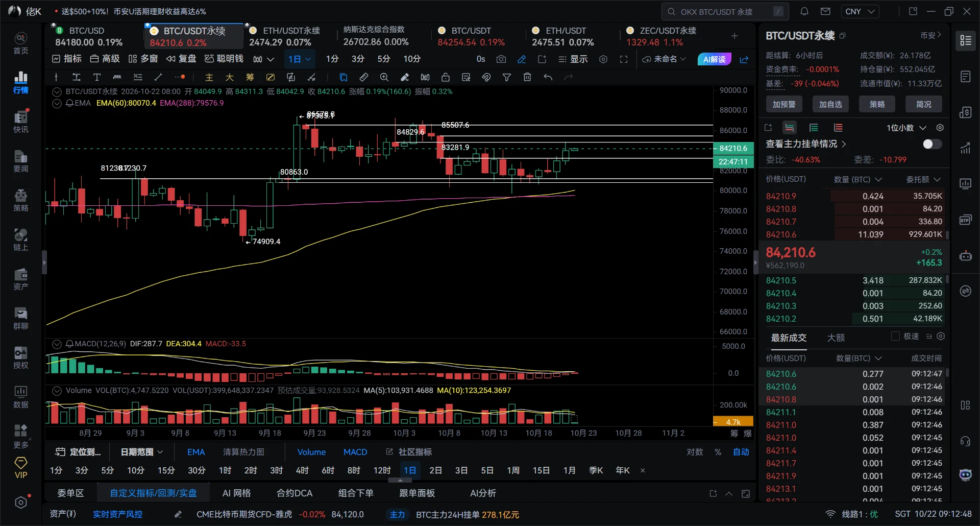The width and height of the screenshot is (980, 526).
Task: Select the magnifier zoom drawing tool
Action: pyautogui.click(x=384, y=77)
